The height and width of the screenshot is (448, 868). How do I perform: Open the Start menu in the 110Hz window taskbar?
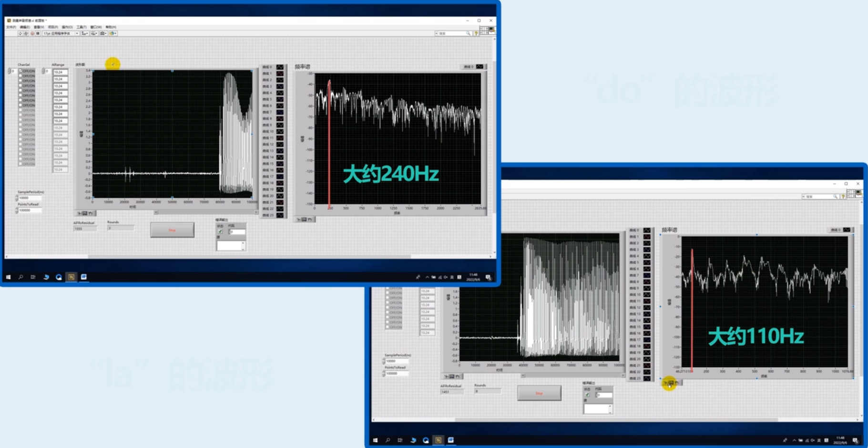(376, 440)
